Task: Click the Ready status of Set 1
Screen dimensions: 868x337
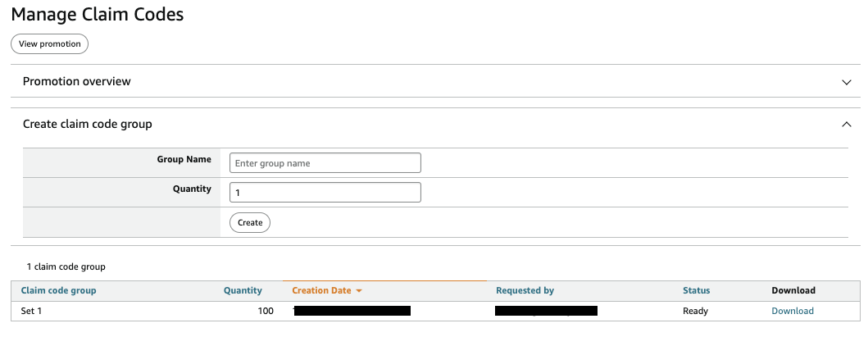Action: click(695, 311)
